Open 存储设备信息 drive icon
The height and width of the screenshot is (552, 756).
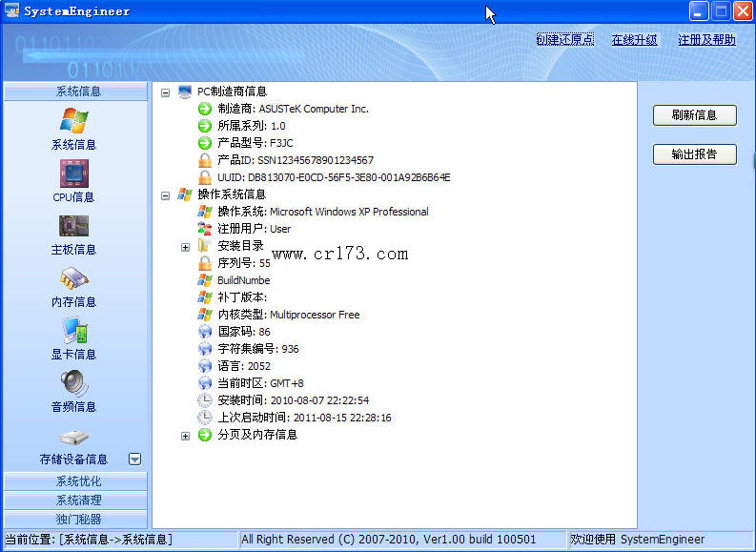click(x=74, y=438)
